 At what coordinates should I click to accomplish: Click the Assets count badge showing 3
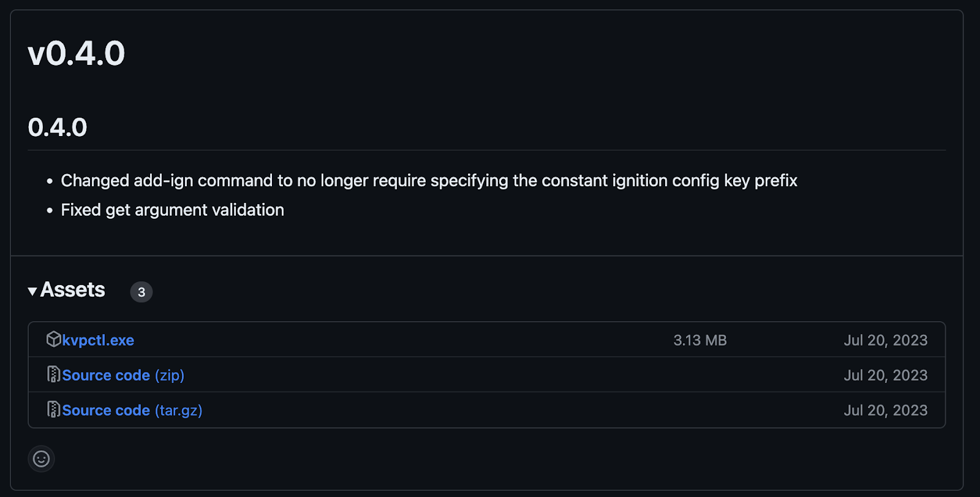click(141, 292)
